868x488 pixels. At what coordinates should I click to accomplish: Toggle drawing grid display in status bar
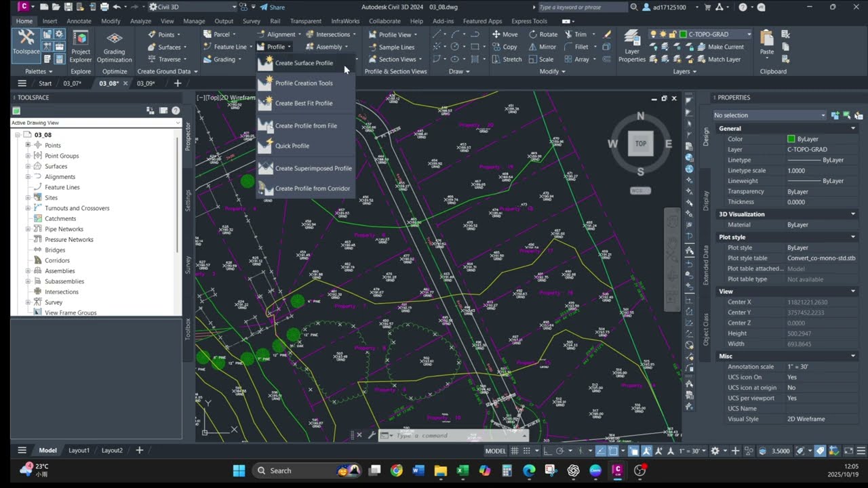click(x=514, y=451)
